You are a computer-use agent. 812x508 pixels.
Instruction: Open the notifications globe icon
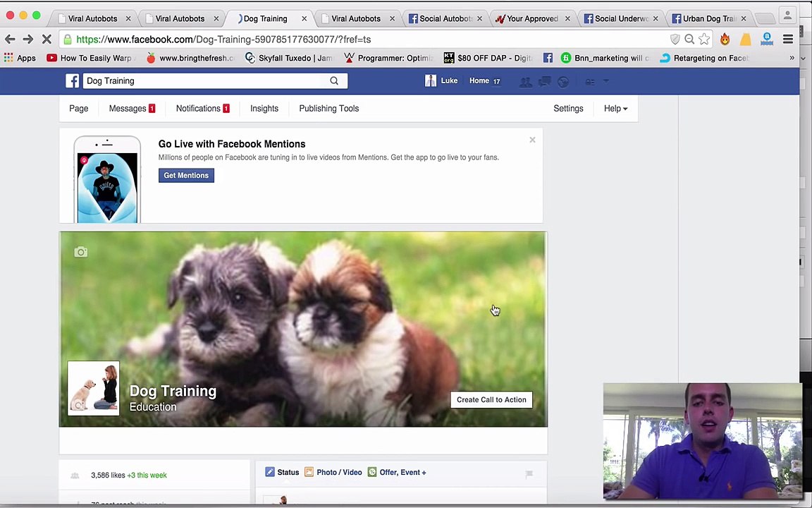click(562, 82)
